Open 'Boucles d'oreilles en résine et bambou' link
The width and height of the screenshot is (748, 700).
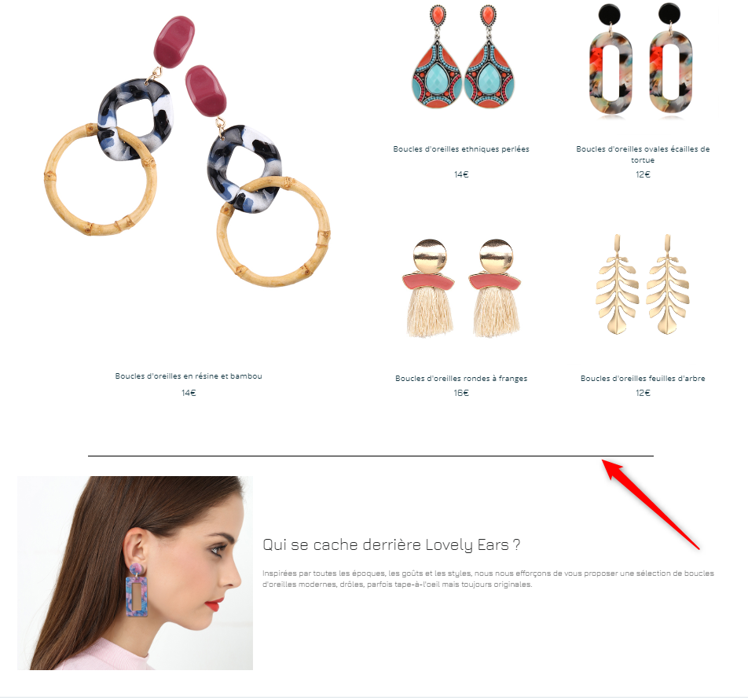(x=189, y=376)
